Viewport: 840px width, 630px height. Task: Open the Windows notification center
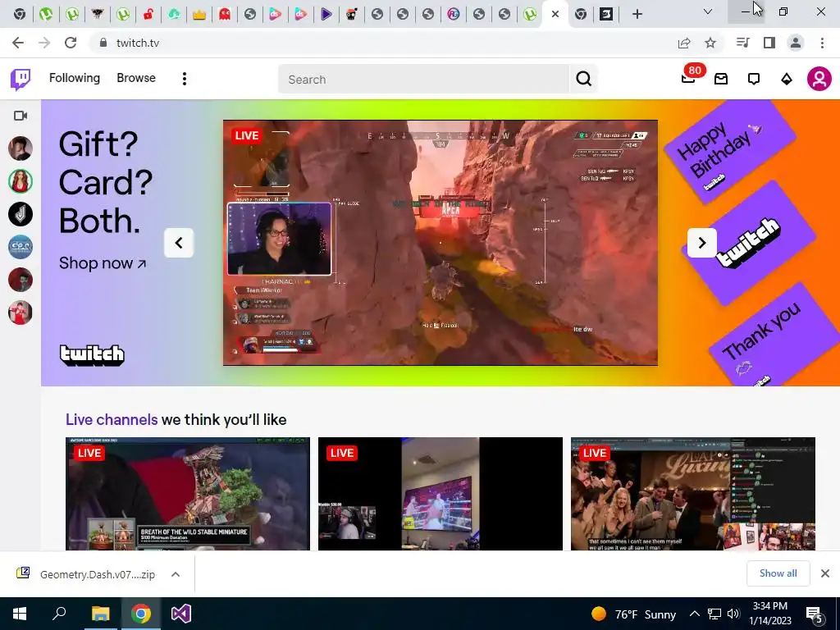pos(815,614)
